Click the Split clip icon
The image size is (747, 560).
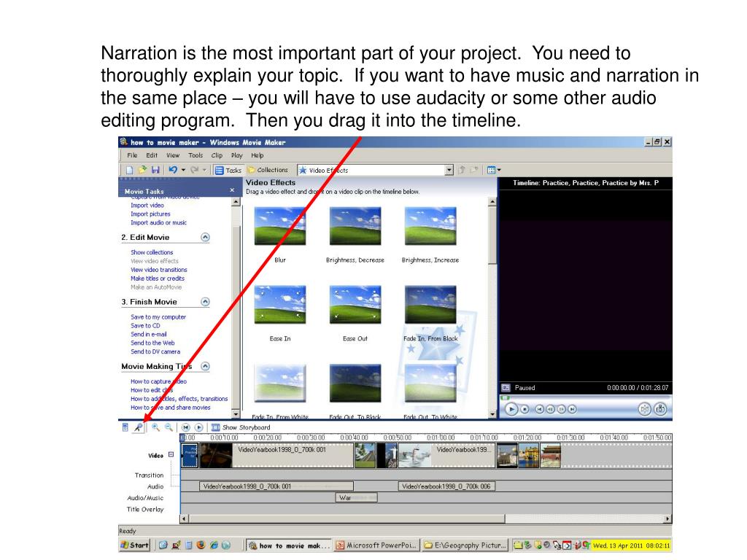tap(644, 409)
